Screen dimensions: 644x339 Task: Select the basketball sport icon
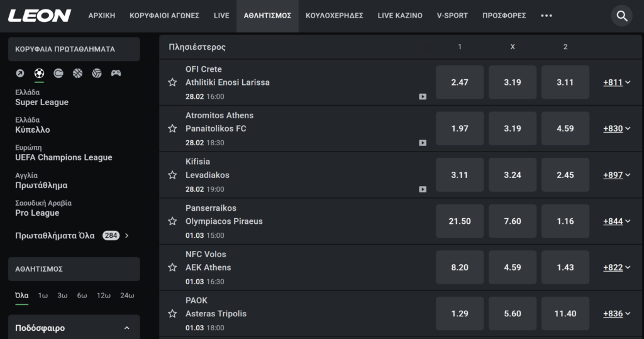(77, 73)
